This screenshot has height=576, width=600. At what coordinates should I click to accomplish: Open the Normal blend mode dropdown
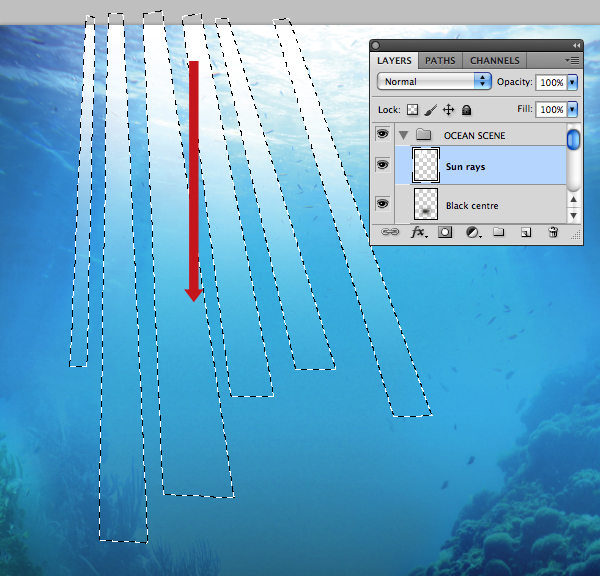(434, 82)
